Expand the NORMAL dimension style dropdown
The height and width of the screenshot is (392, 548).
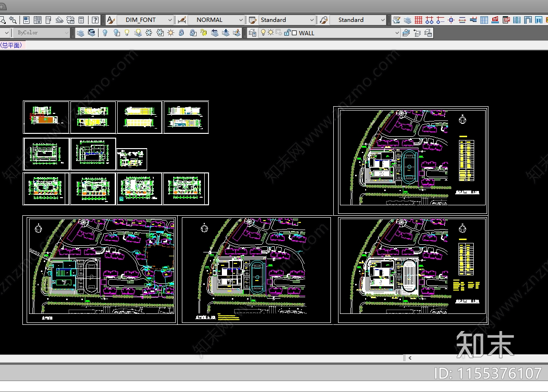pyautogui.click(x=241, y=20)
